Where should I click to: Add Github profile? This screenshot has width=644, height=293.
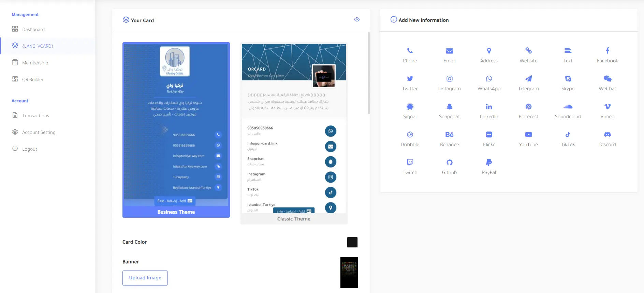tap(449, 167)
